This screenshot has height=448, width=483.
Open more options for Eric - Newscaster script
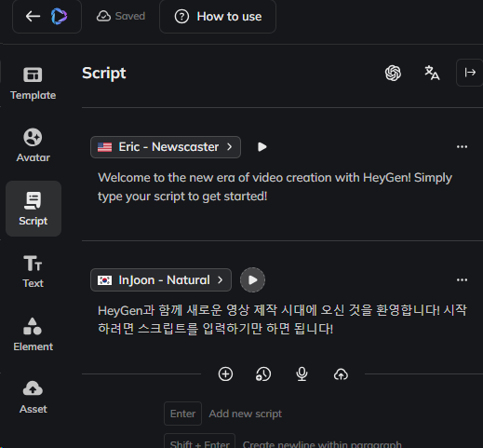(462, 147)
